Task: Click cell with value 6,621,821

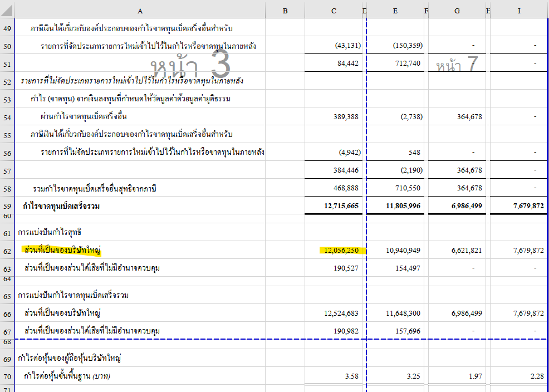Action: tap(457, 251)
